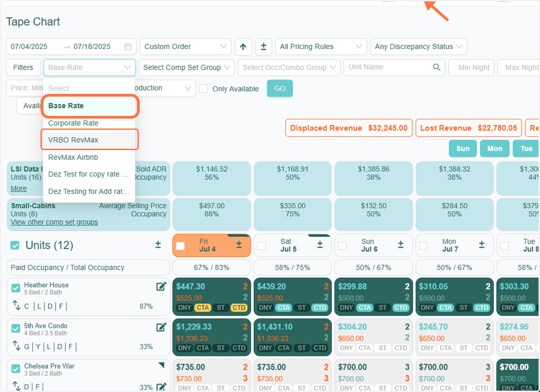
Task: Open the date range calendar icon
Action: 128,47
